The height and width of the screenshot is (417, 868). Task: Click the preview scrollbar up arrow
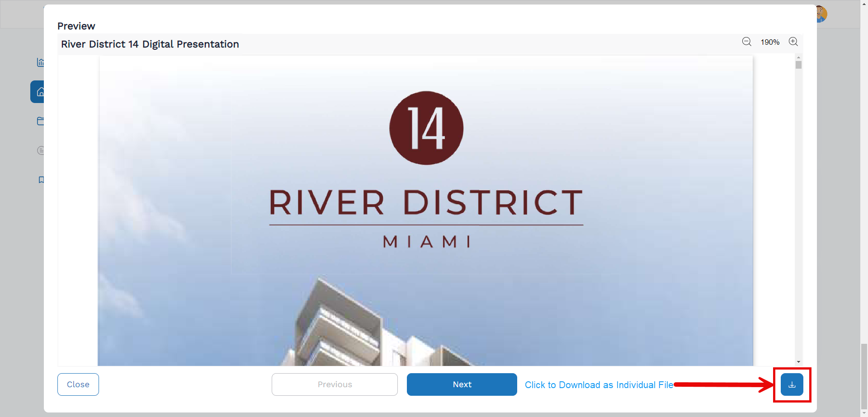799,58
